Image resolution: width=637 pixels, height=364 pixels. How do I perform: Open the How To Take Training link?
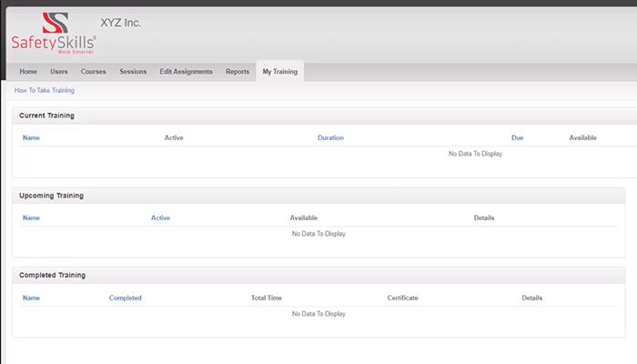click(45, 91)
